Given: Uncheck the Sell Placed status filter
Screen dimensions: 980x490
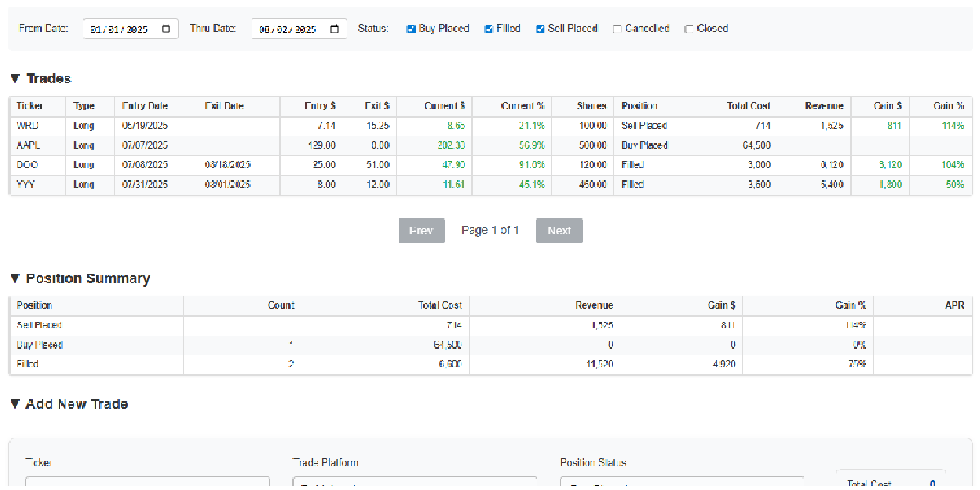Looking at the screenshot, I should click(540, 28).
